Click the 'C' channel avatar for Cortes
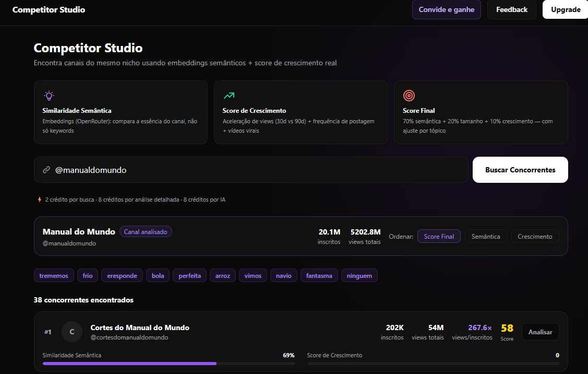The width and height of the screenshot is (588, 374). pos(72,332)
